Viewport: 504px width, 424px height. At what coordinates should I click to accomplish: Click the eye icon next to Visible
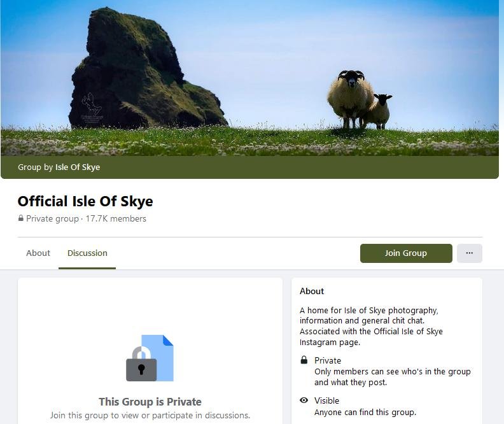click(x=304, y=400)
